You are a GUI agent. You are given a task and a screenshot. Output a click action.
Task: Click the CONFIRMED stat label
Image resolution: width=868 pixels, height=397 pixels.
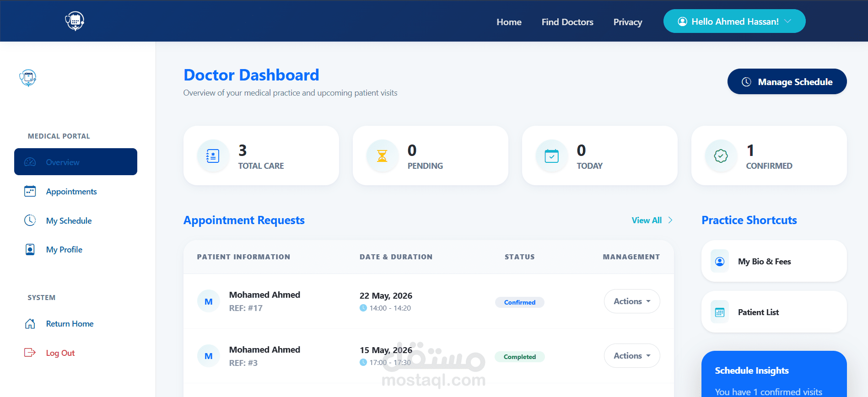click(x=769, y=166)
